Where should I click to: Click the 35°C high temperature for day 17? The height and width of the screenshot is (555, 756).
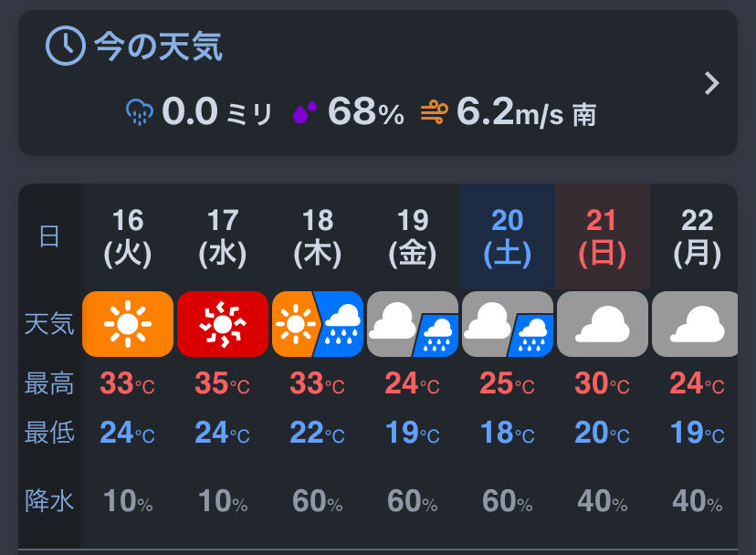[x=222, y=383]
